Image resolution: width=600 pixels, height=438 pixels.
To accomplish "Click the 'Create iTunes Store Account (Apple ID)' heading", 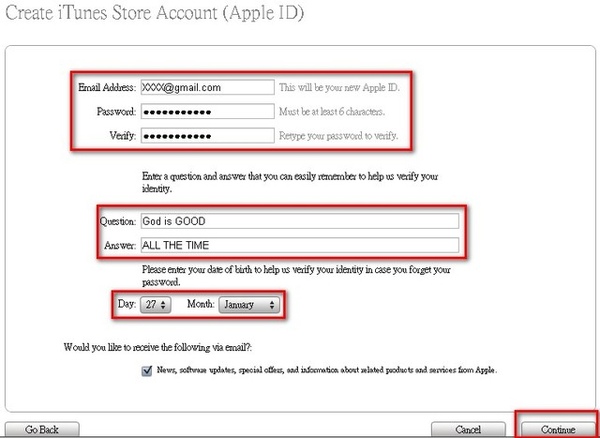I will [x=155, y=13].
